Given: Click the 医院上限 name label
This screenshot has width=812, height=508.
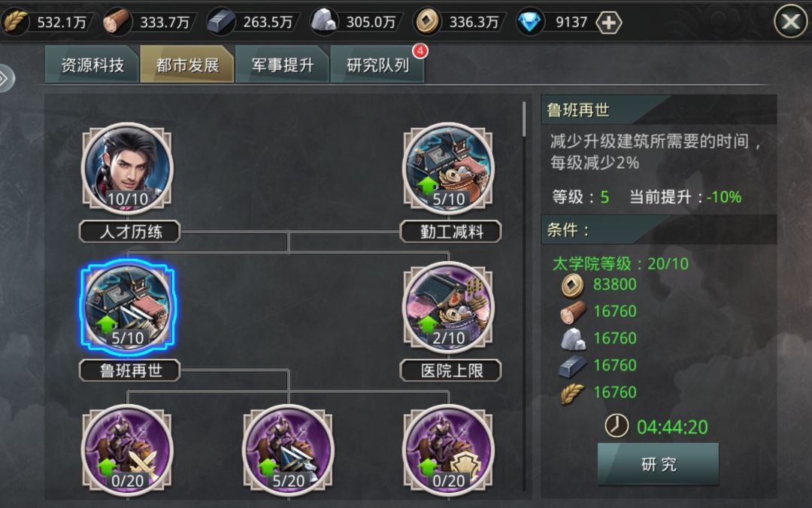Looking at the screenshot, I should point(451,370).
